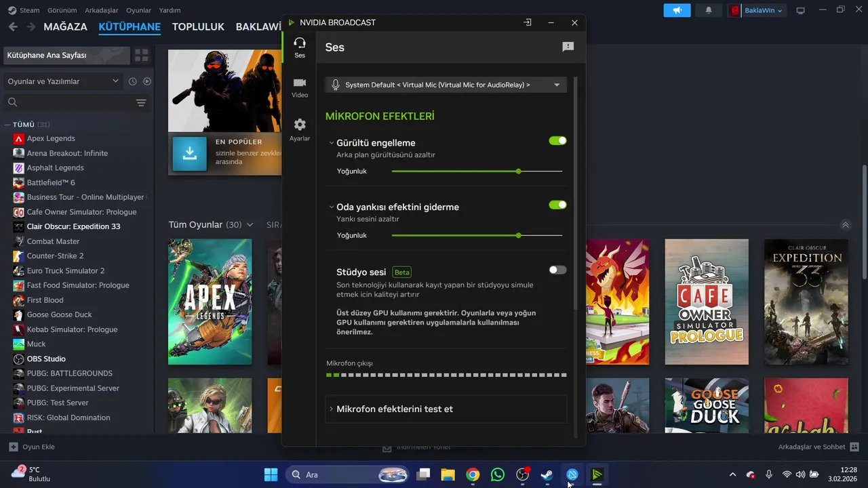Show hidden tray icons chevron
This screenshot has height=488, width=868.
click(732, 474)
